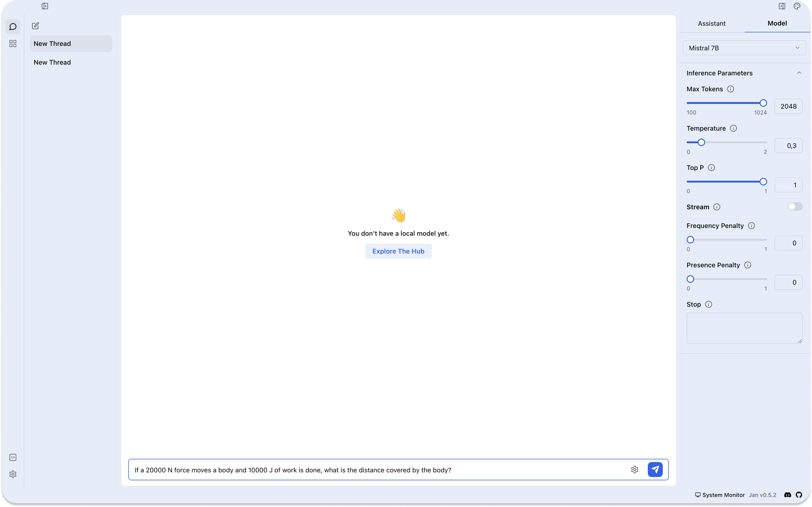Open the Mistral 7B model dropdown
Screen dimensions: 812x507
744,48
